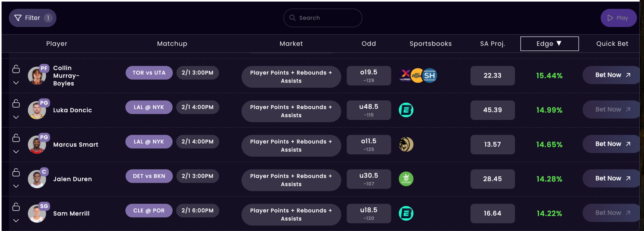Click the BetRivers icon for Collin Murray-Boyles
644x231 pixels.
(417, 76)
